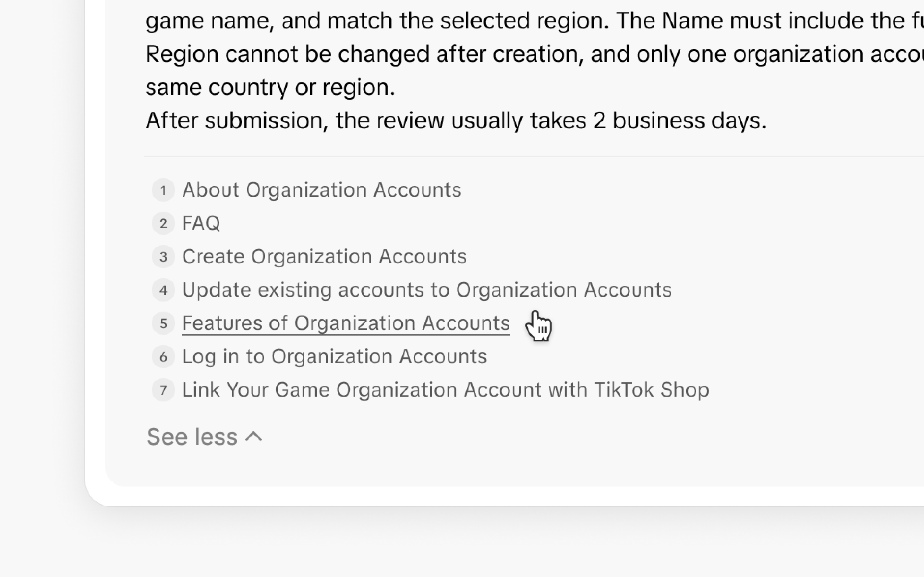Viewport: 924px width, 577px height.
Task: Open About Organization Accounts link
Action: pos(321,190)
